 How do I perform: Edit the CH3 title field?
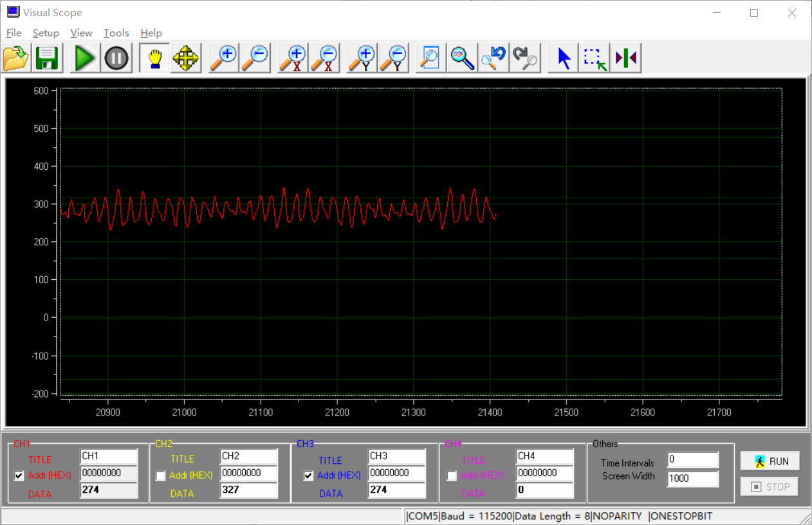[x=396, y=456]
